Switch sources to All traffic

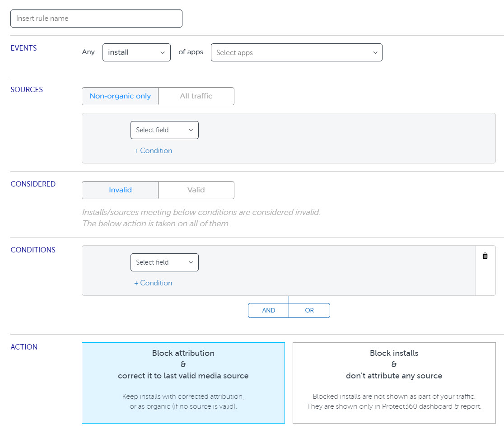coord(196,96)
